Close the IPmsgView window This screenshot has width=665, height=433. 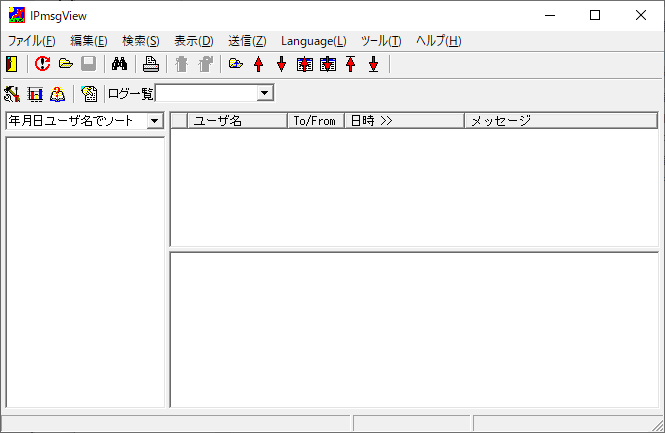pos(641,15)
